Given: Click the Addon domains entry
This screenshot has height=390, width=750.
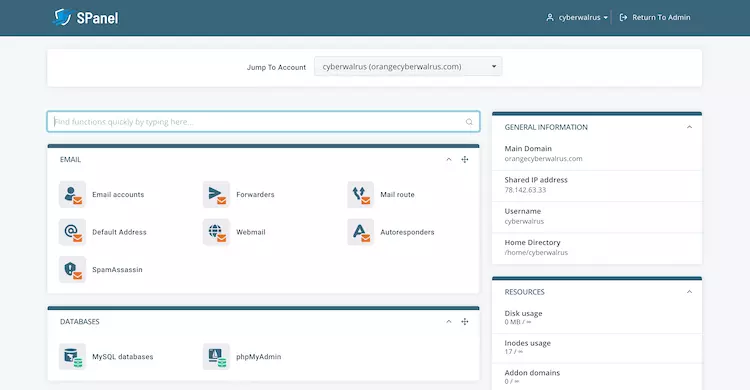Looking at the screenshot, I should point(597,377).
